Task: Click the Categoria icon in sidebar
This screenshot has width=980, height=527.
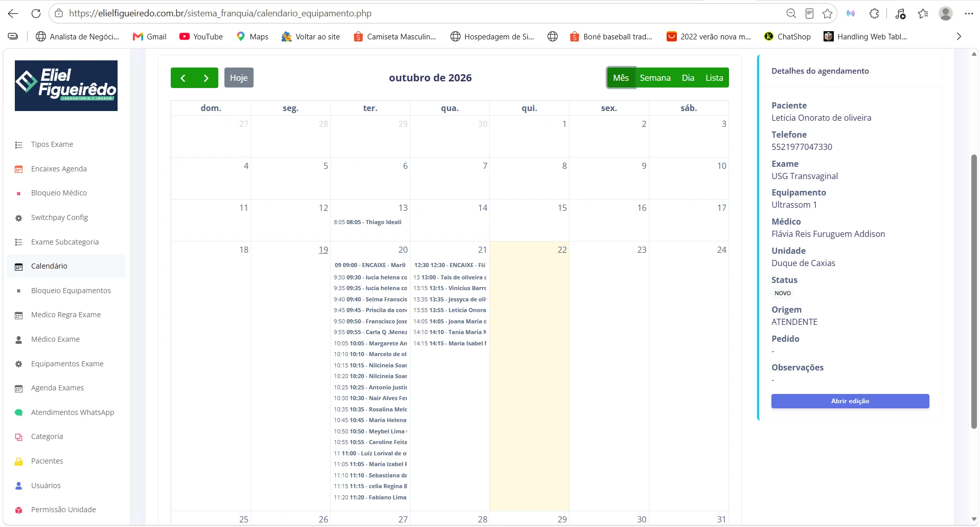Action: (x=19, y=437)
